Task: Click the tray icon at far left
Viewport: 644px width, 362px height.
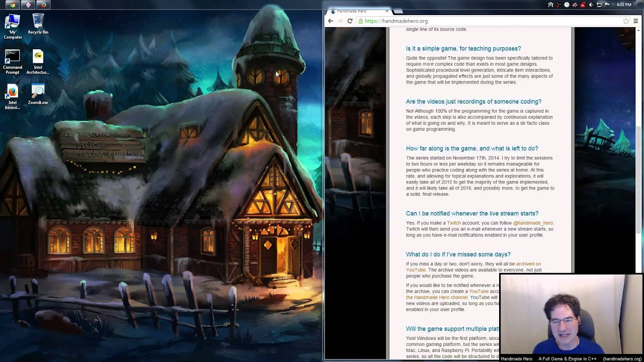Action: [551, 5]
